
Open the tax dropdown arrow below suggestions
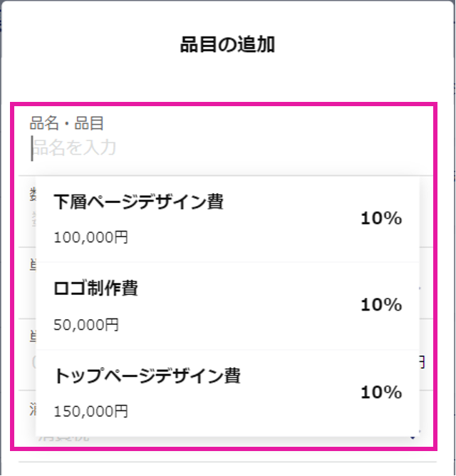(413, 438)
